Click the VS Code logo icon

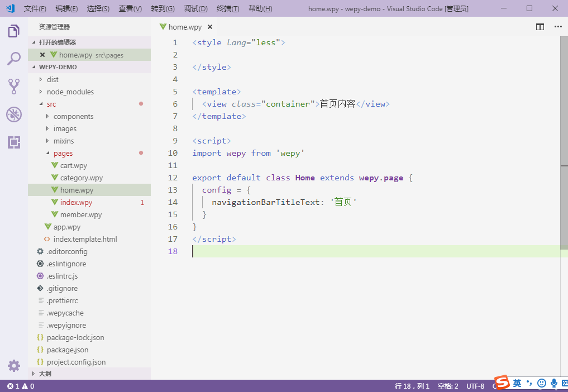(x=11, y=8)
